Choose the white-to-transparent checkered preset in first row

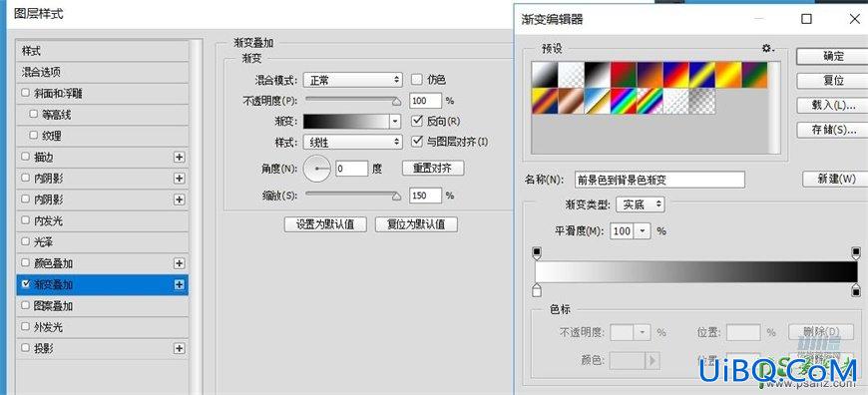572,75
